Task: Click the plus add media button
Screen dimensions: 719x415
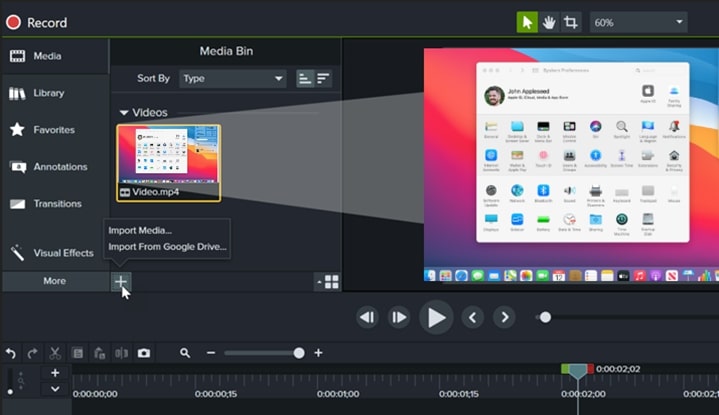Action: (121, 282)
